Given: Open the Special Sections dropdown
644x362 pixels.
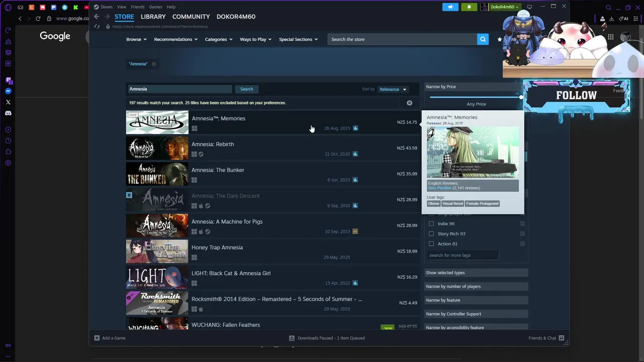Looking at the screenshot, I should tap(298, 39).
